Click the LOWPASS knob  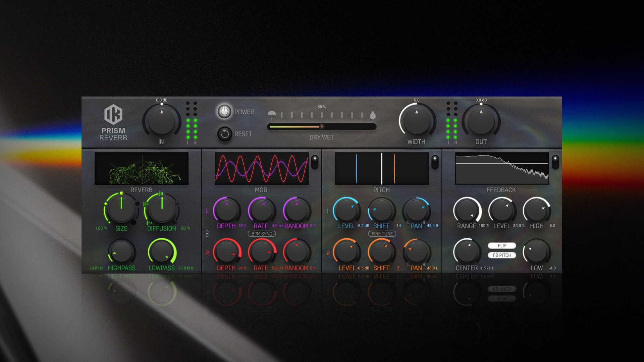click(162, 251)
